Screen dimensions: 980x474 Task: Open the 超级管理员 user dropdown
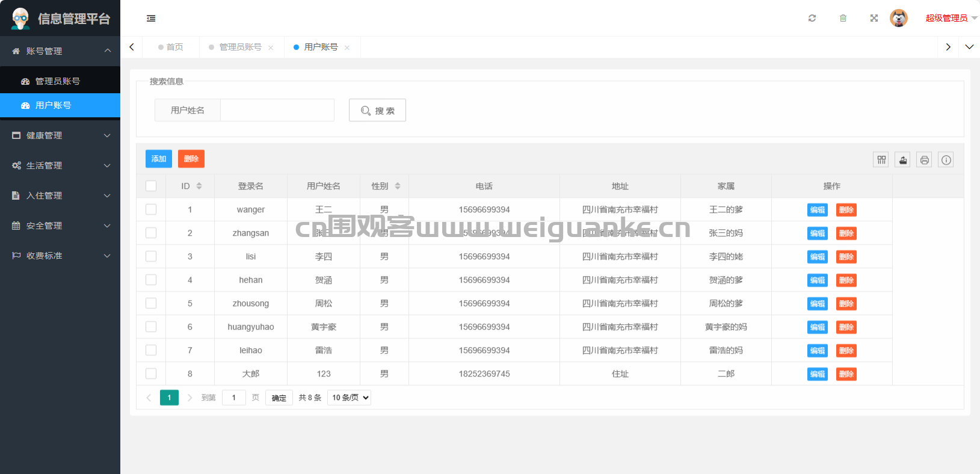click(951, 18)
